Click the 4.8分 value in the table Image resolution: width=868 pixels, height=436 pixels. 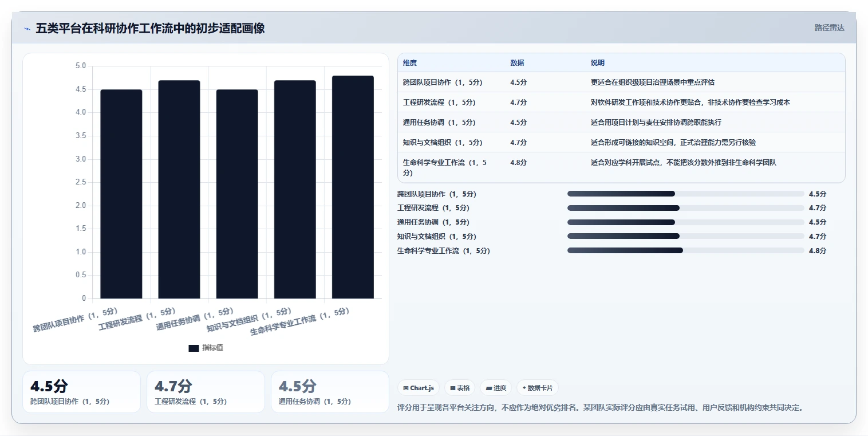tap(519, 163)
